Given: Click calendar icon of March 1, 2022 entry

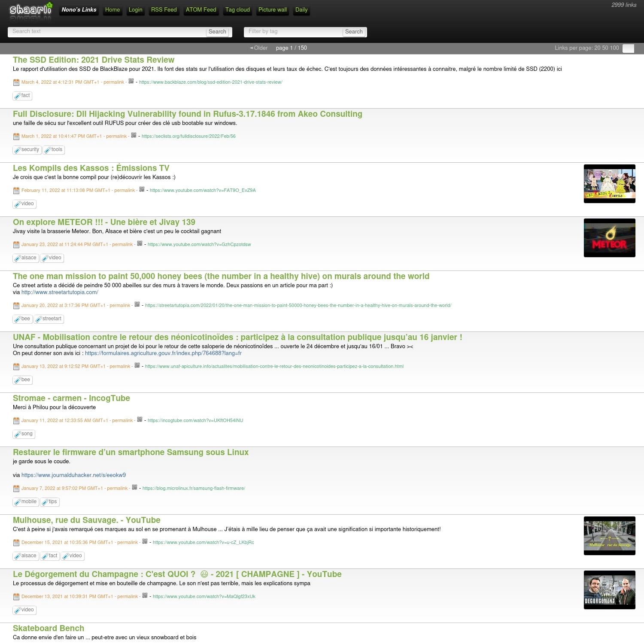Looking at the screenshot, I should [x=16, y=136].
